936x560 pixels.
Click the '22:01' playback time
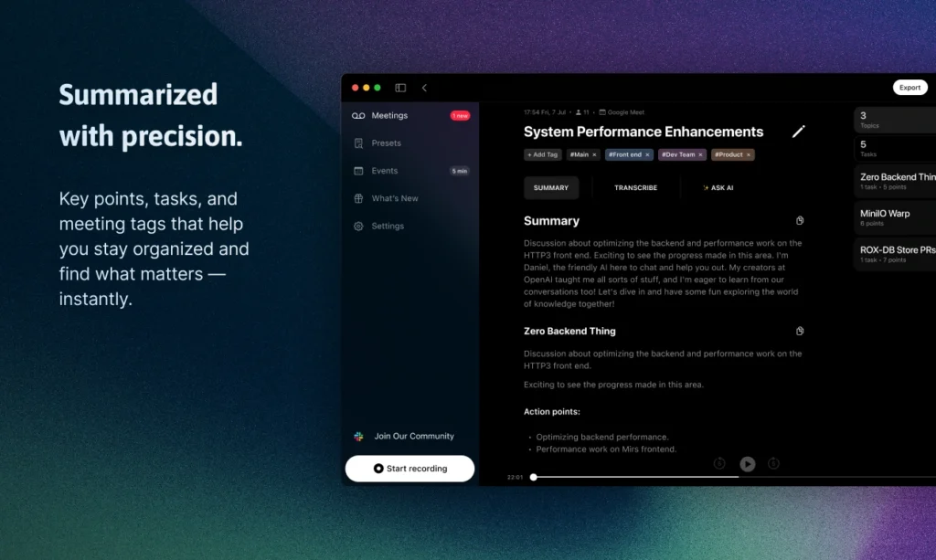(515, 477)
